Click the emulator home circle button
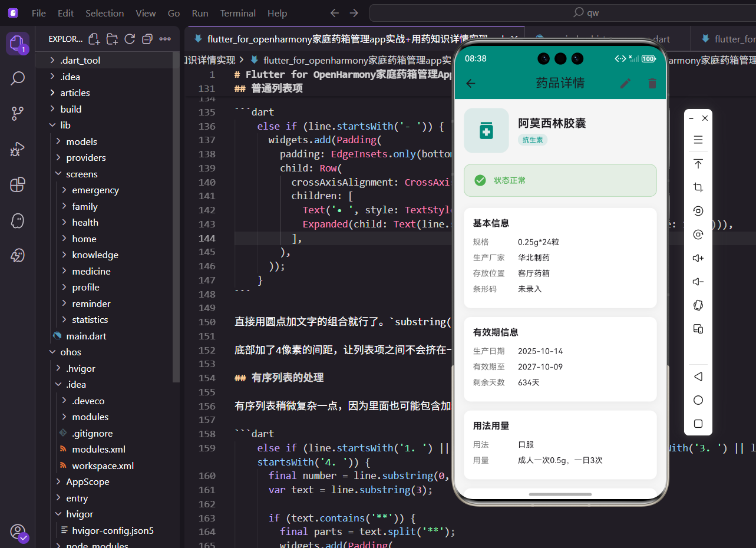The image size is (756, 548). pyautogui.click(x=698, y=400)
